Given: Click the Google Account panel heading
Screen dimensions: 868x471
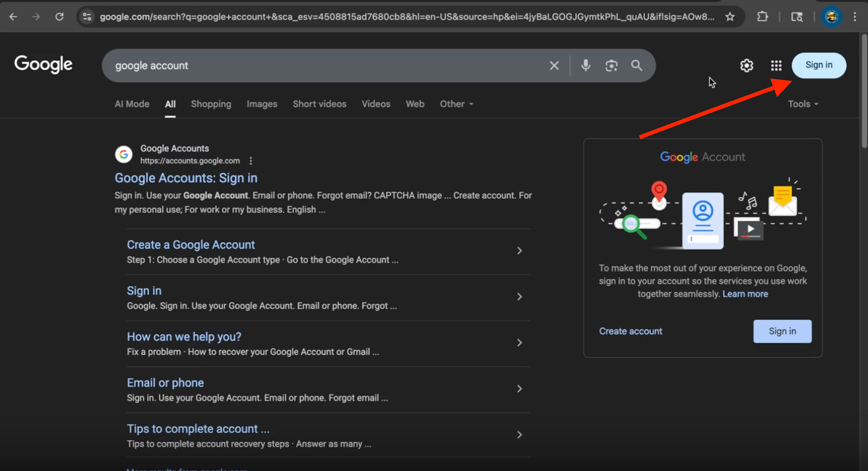Looking at the screenshot, I should tap(703, 157).
